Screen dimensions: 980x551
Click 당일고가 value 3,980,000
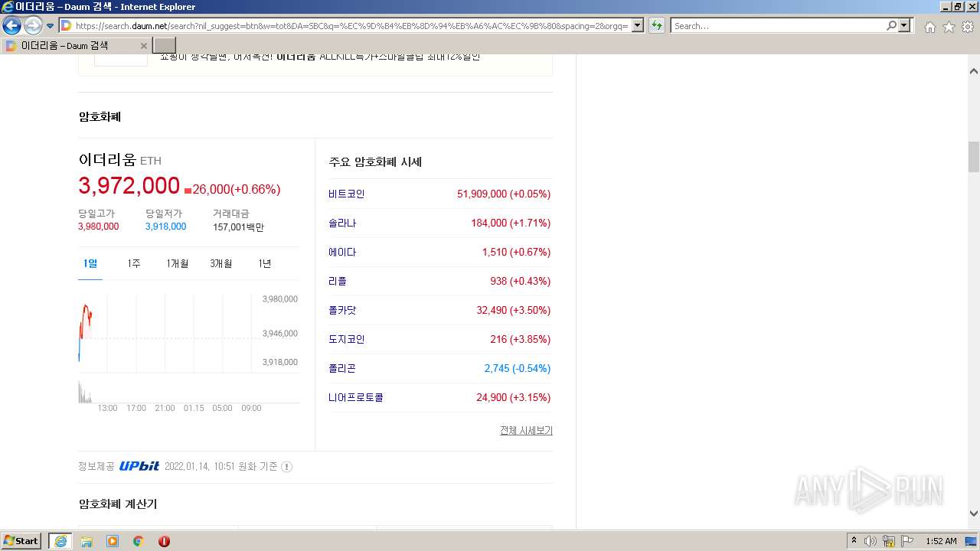tap(98, 227)
